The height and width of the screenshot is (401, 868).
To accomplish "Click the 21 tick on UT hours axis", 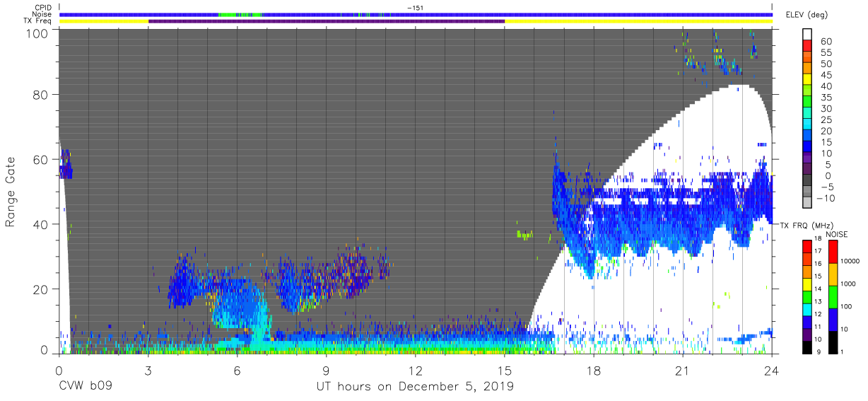I will click(683, 369).
